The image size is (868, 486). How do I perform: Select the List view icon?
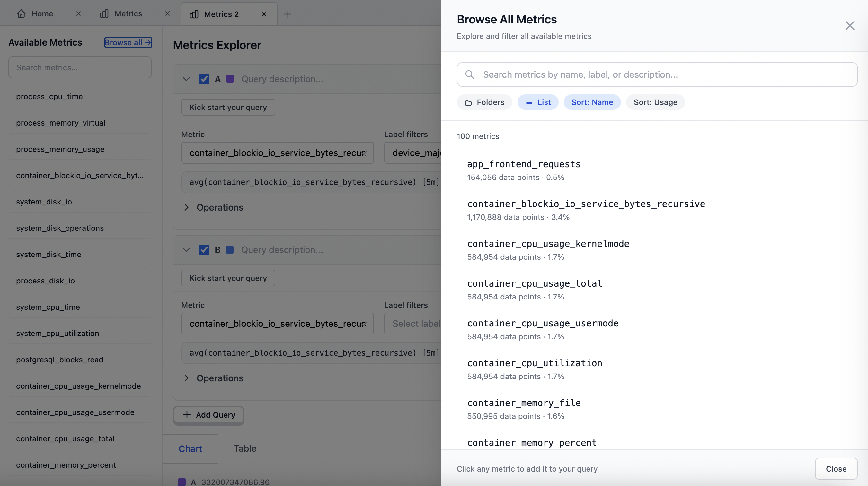pos(529,102)
